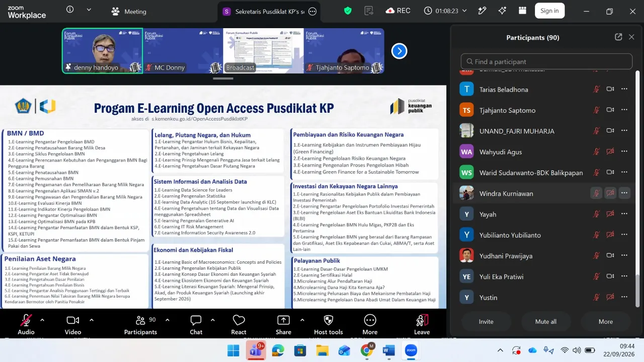
Task: Toggle the Video camera button
Action: pos(73,324)
